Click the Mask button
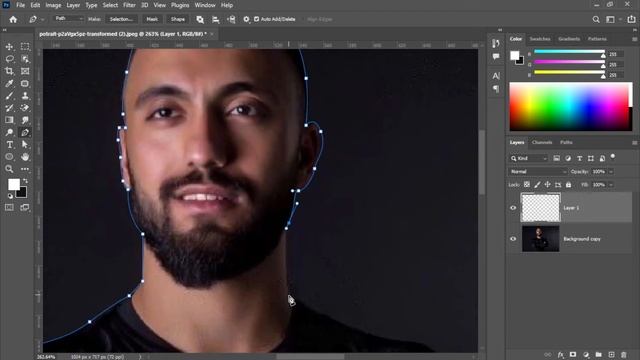 pos(152,19)
